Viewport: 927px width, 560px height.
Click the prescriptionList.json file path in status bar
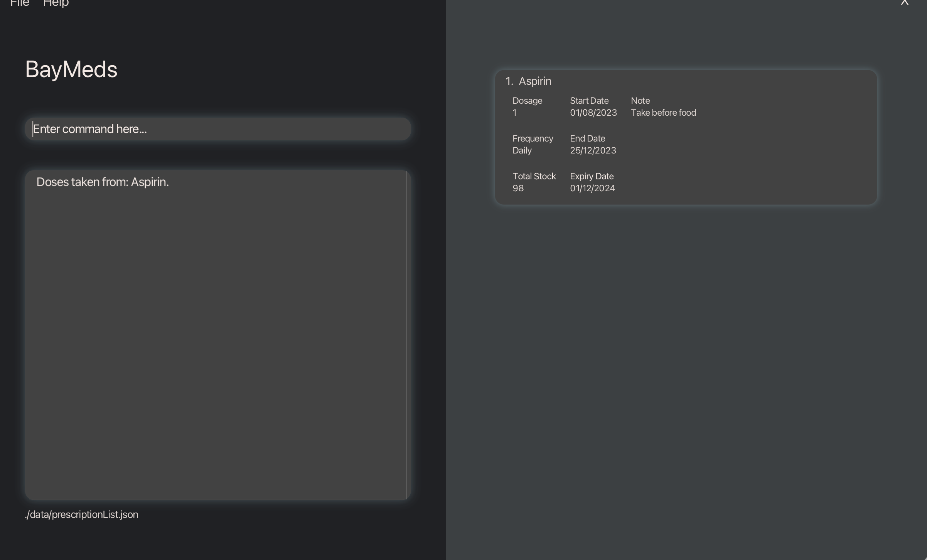click(81, 514)
